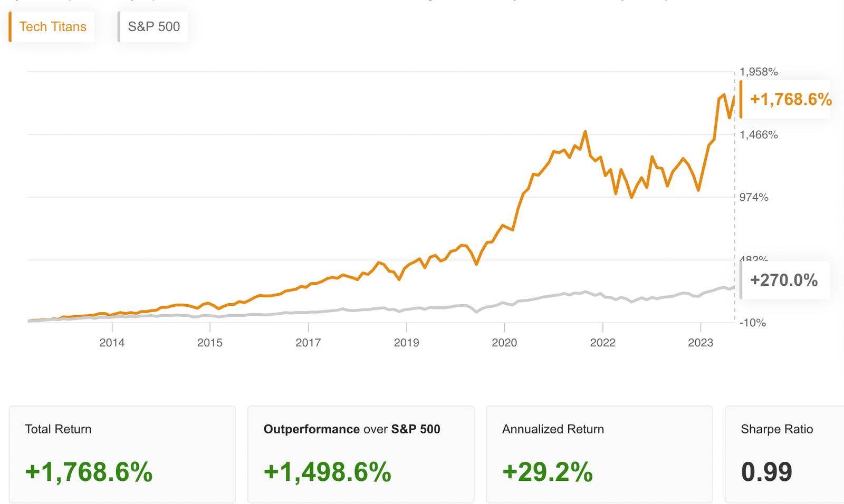
Task: Open the Total Return stat card
Action: coord(122,453)
